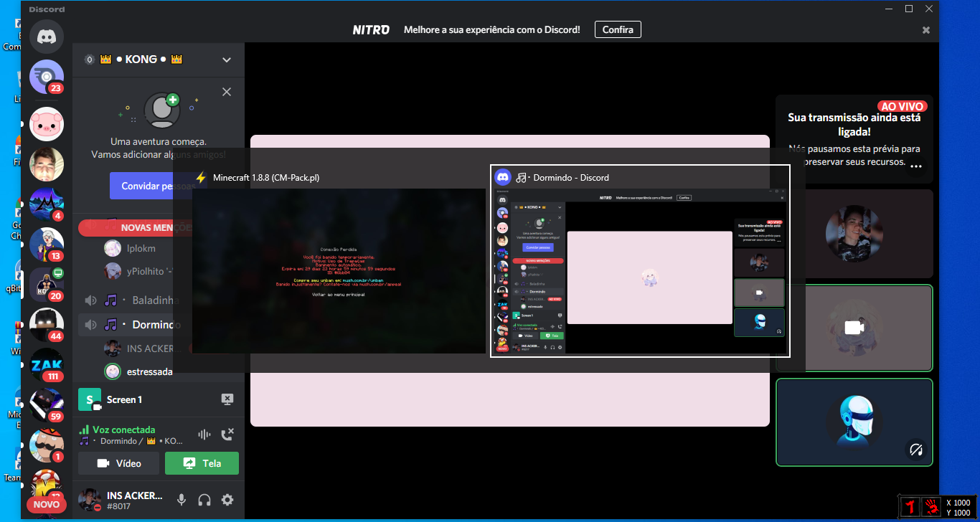Open Voz conectada connection details
Image resolution: width=980 pixels, height=522 pixels.
[x=117, y=430]
